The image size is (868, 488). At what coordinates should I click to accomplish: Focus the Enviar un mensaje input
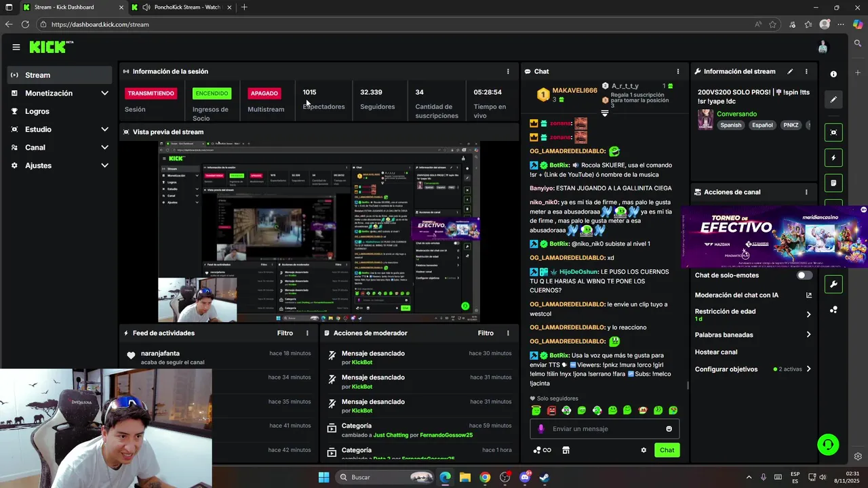point(605,428)
